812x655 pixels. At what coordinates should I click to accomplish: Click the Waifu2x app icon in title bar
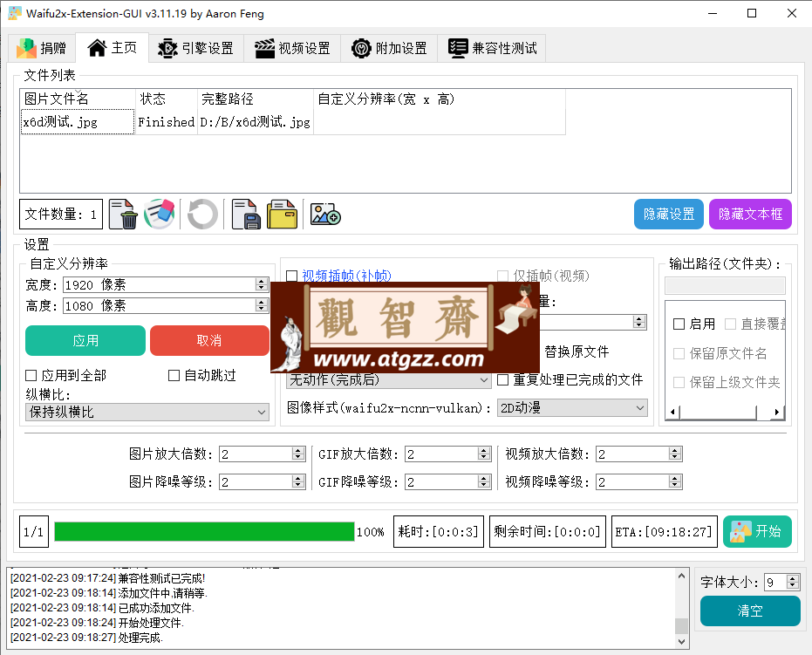pyautogui.click(x=15, y=13)
